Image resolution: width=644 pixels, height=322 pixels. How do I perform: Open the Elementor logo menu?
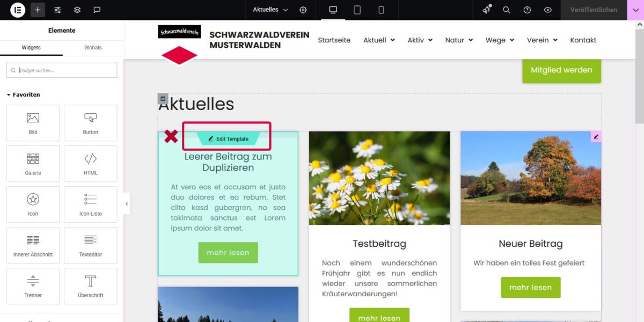[x=18, y=10]
